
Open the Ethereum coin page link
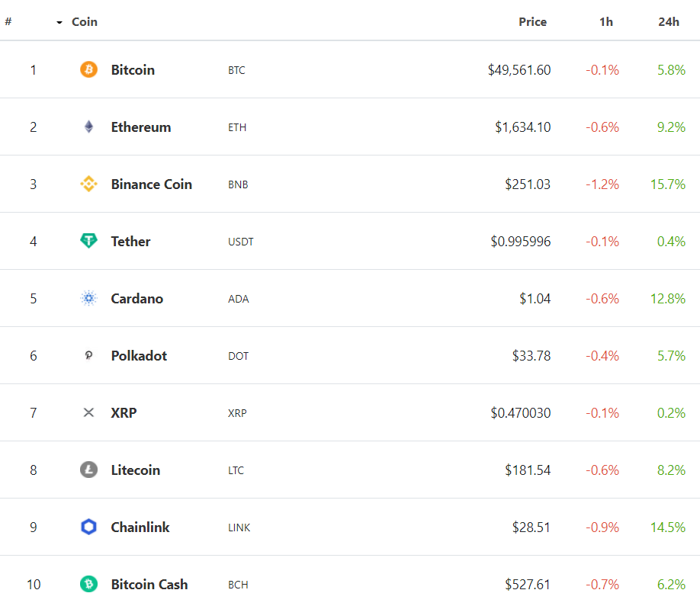tap(141, 127)
